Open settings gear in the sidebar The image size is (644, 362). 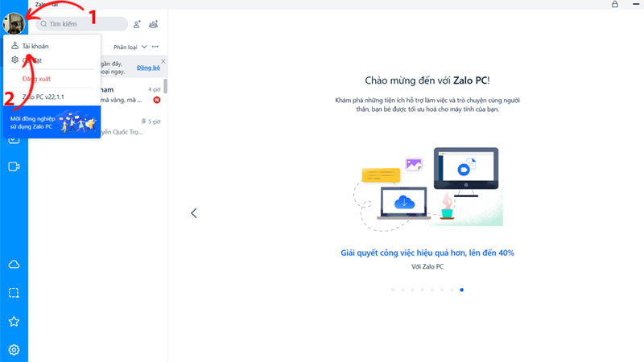coord(14,350)
